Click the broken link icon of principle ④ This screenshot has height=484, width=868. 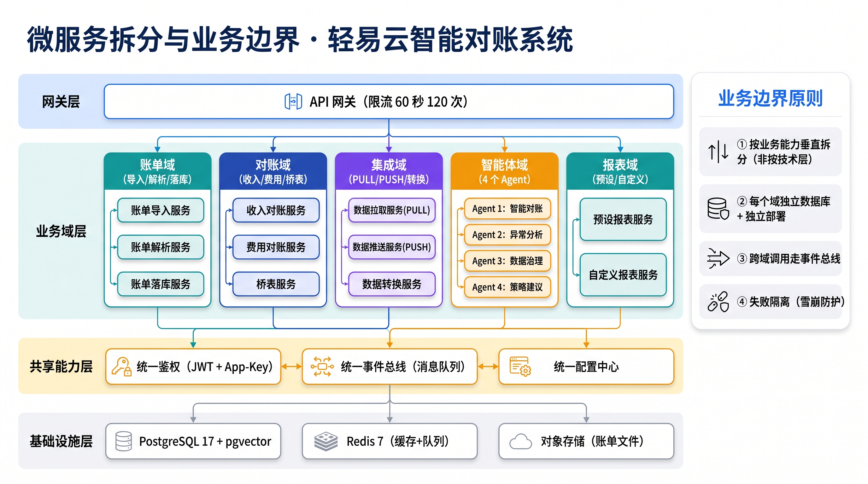pyautogui.click(x=718, y=302)
